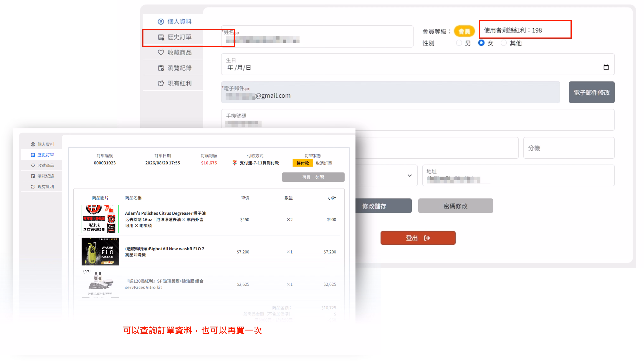
Task: Open the servFaces Vitro kit product thumbnail
Action: click(x=100, y=284)
